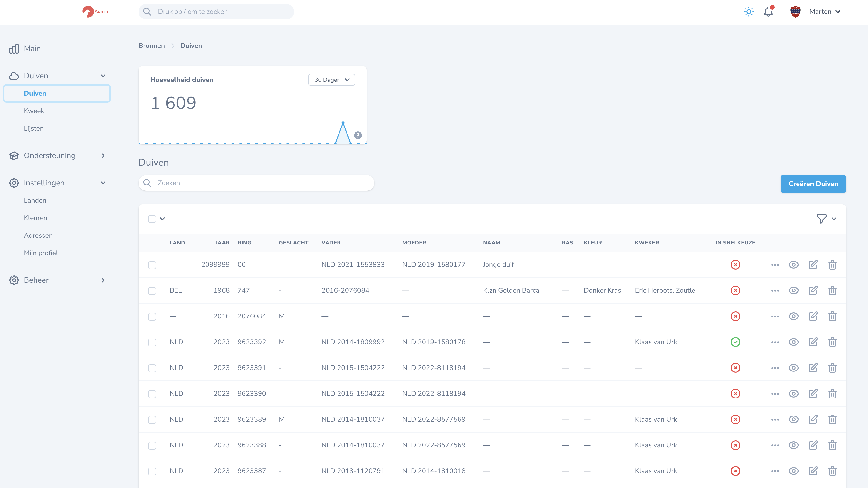Click red snelkeuze status for ring 2076084
The height and width of the screenshot is (488, 868).
[x=735, y=316]
